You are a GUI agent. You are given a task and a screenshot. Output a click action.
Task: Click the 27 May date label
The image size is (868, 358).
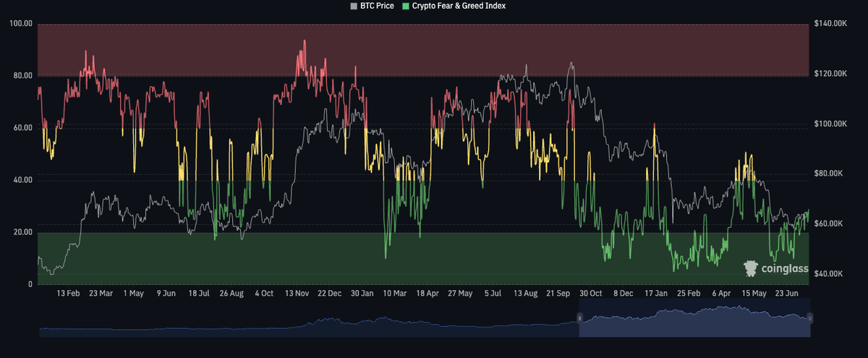[x=460, y=294]
